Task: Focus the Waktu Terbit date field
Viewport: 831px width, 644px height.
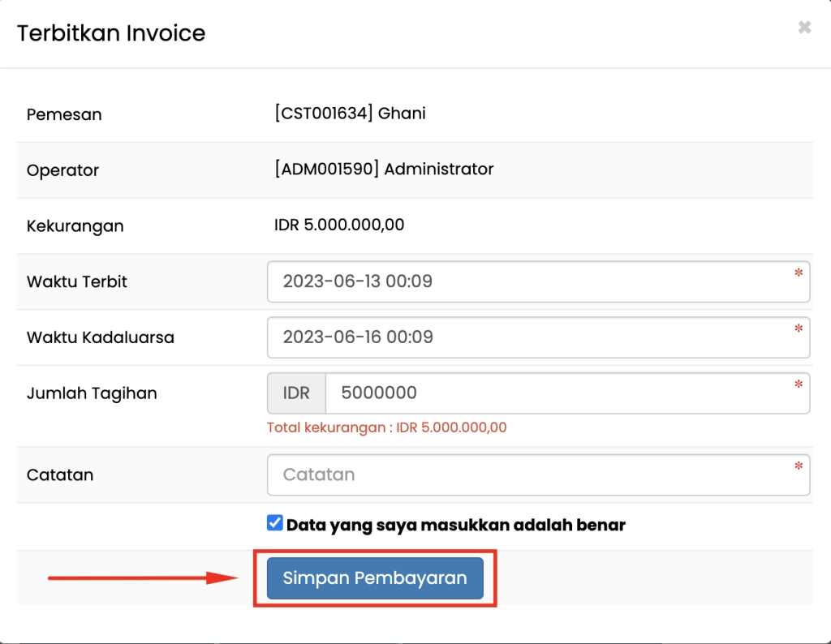Action: click(527, 281)
